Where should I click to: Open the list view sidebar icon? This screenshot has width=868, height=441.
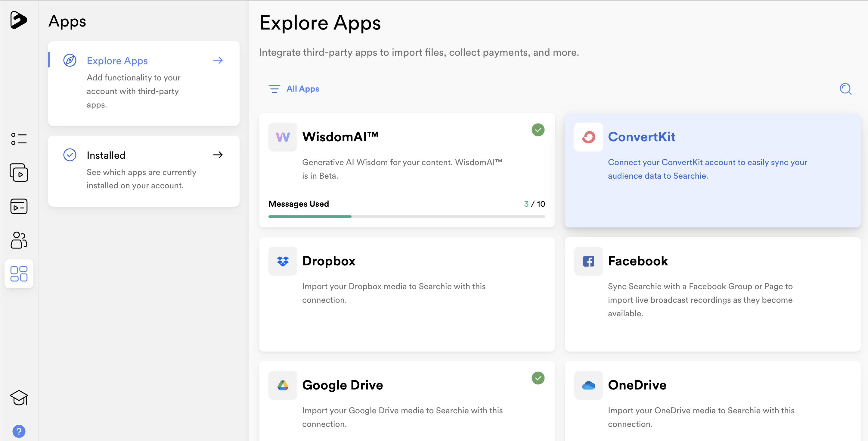(19, 139)
